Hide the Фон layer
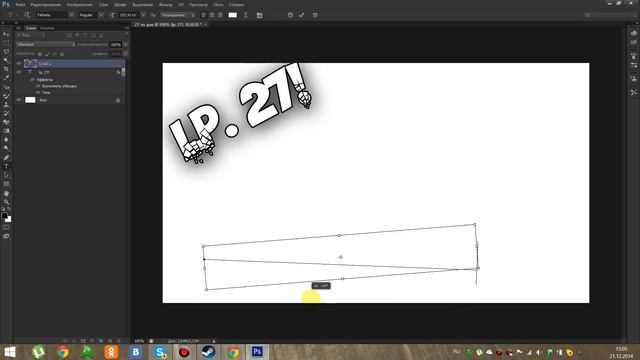 click(x=19, y=100)
